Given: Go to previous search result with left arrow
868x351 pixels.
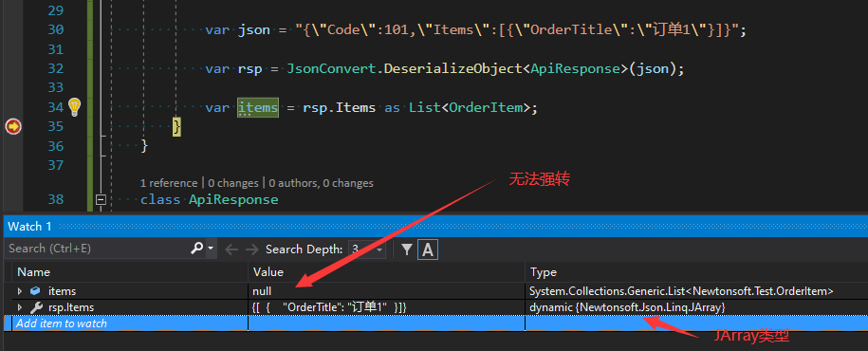Looking at the screenshot, I should pyautogui.click(x=231, y=249).
